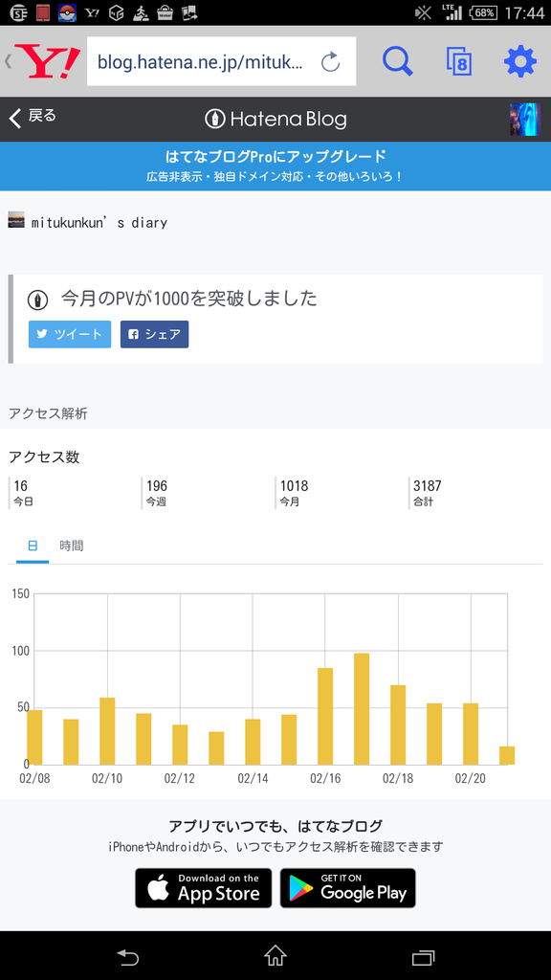Tap the はてなブログPro upgrade banner
Screen dimensions: 551x980
pos(275,167)
